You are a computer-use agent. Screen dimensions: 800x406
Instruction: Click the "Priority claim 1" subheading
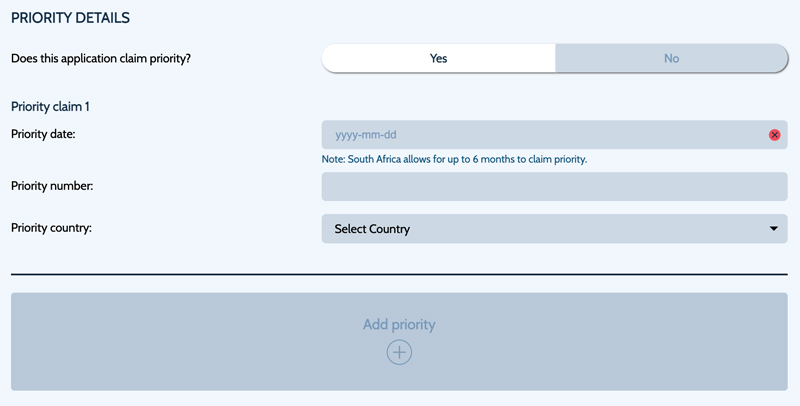[50, 107]
